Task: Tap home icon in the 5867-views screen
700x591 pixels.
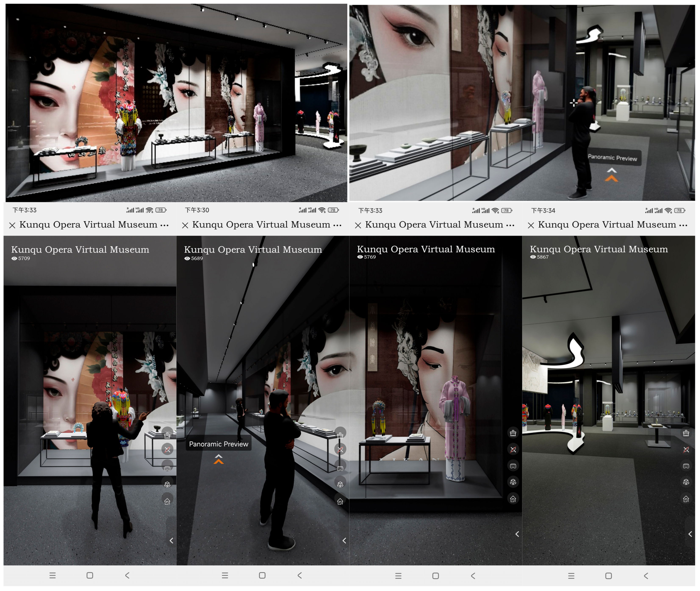Action: tap(686, 498)
